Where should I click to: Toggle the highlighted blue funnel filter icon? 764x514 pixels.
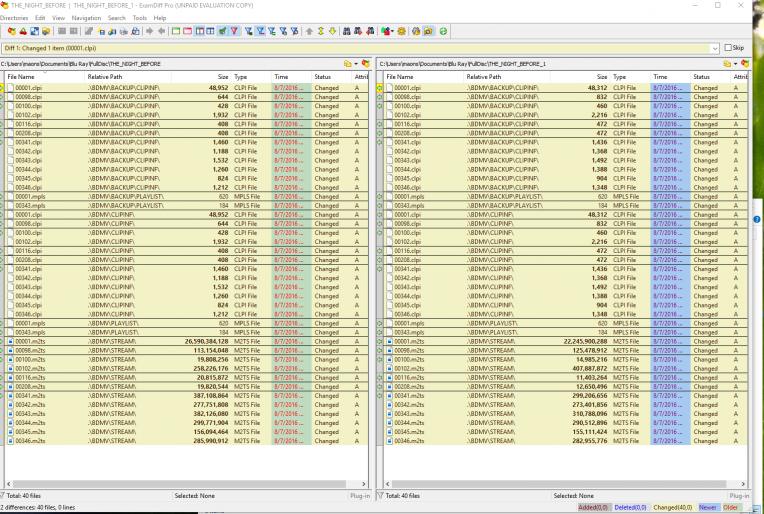point(260,31)
